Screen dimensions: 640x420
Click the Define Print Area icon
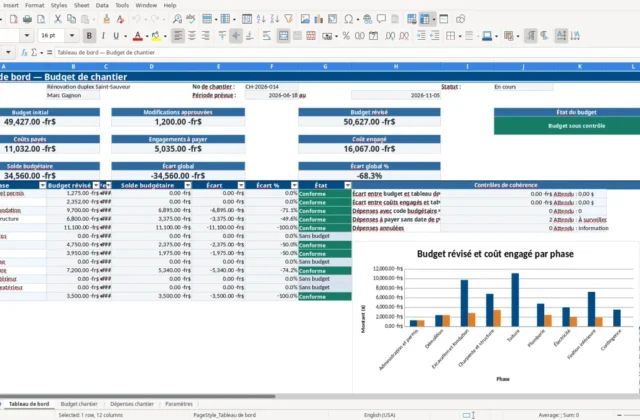tap(412, 19)
